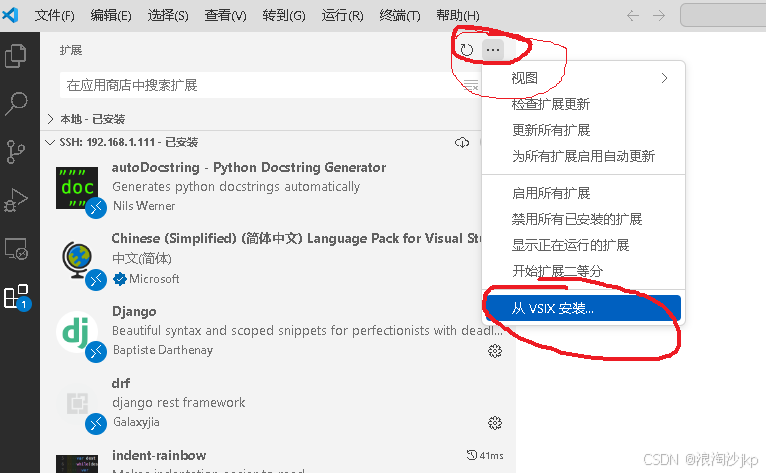Click the autoDocstring extension icon
The height and width of the screenshot is (473, 766).
(x=77, y=188)
